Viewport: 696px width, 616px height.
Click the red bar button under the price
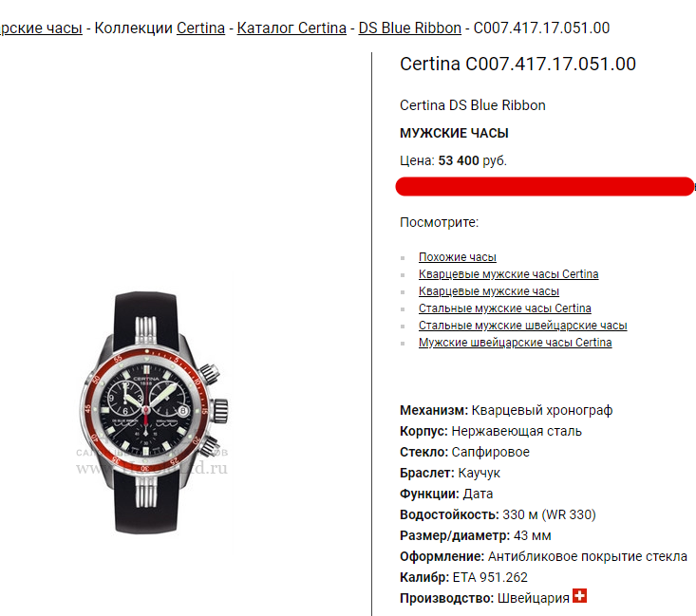[x=545, y=186]
